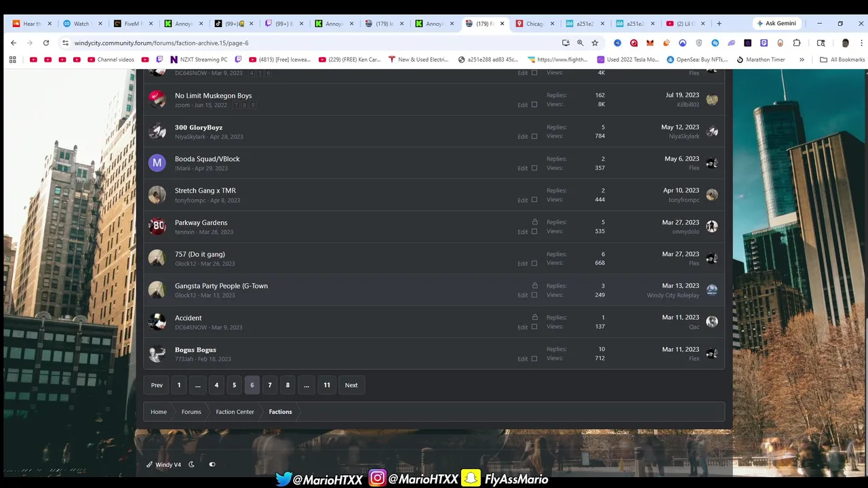
Task: Jump to page 7 in pagination
Action: 270,385
